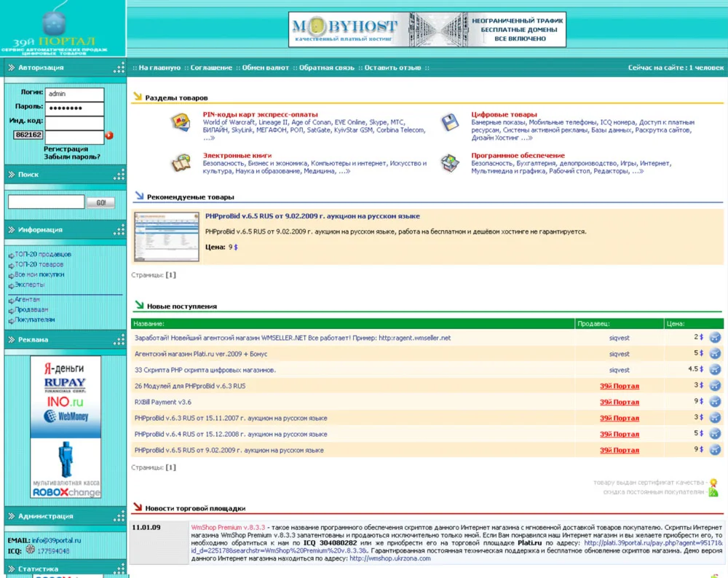Click the regular customer discount legend icon

[x=713, y=492]
